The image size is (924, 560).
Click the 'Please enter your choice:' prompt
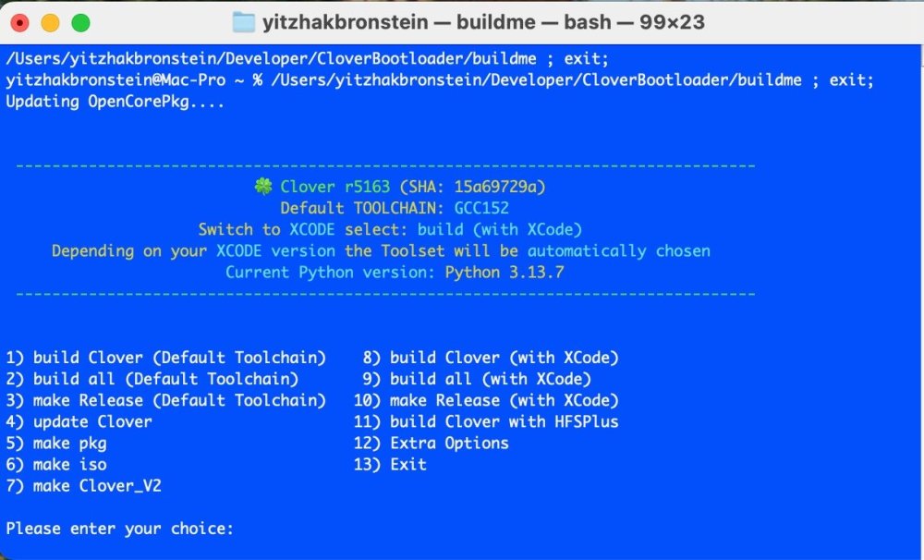[119, 529]
